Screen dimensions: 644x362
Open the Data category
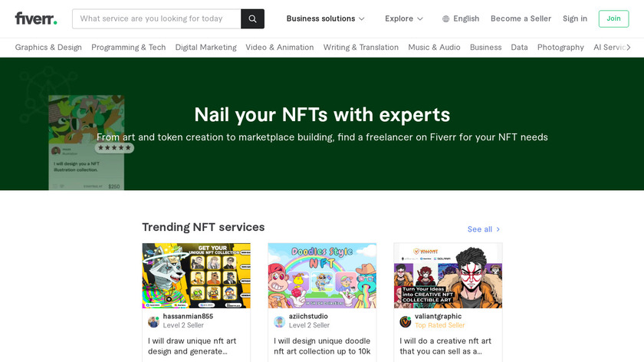click(x=519, y=48)
